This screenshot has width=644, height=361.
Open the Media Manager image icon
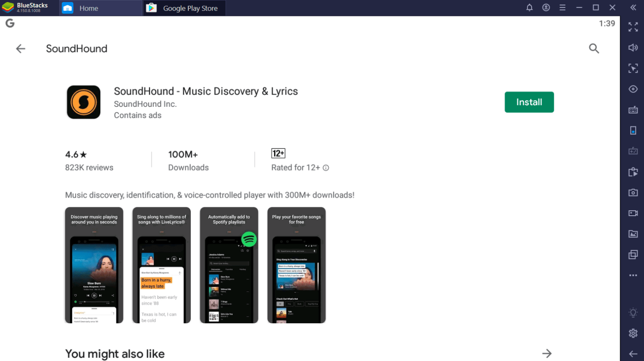(x=633, y=233)
